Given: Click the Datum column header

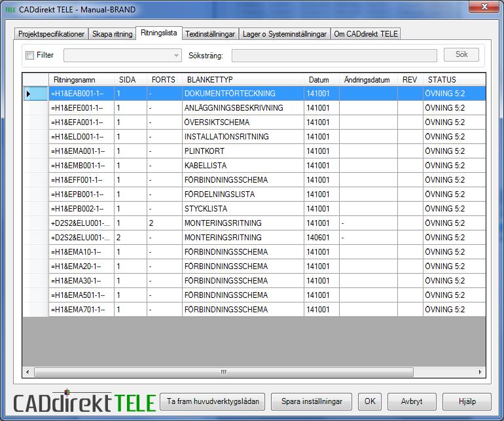Looking at the screenshot, I should pyautogui.click(x=321, y=80).
